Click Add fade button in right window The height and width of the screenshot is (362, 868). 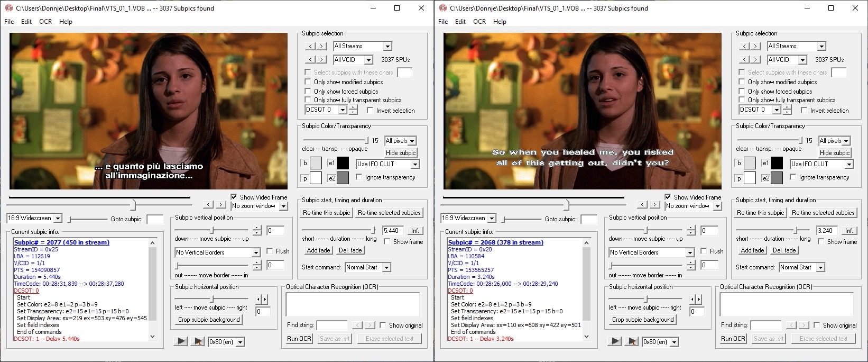tap(752, 250)
